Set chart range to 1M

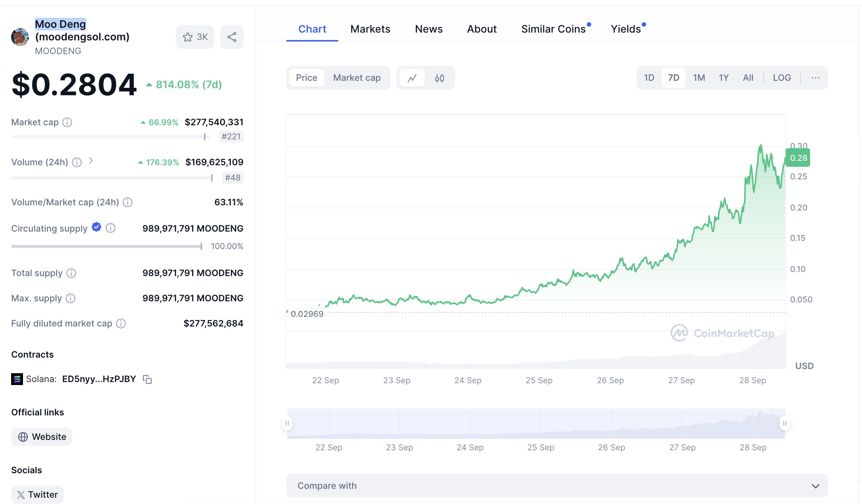699,78
